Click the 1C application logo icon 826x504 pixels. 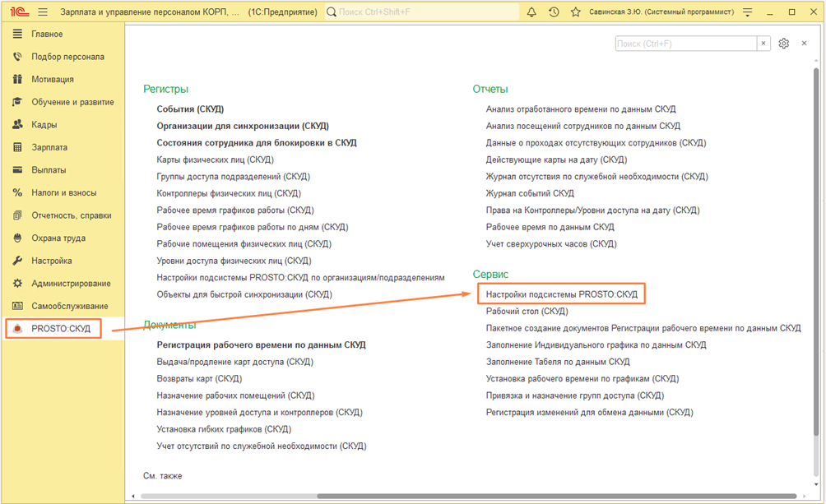[19, 12]
